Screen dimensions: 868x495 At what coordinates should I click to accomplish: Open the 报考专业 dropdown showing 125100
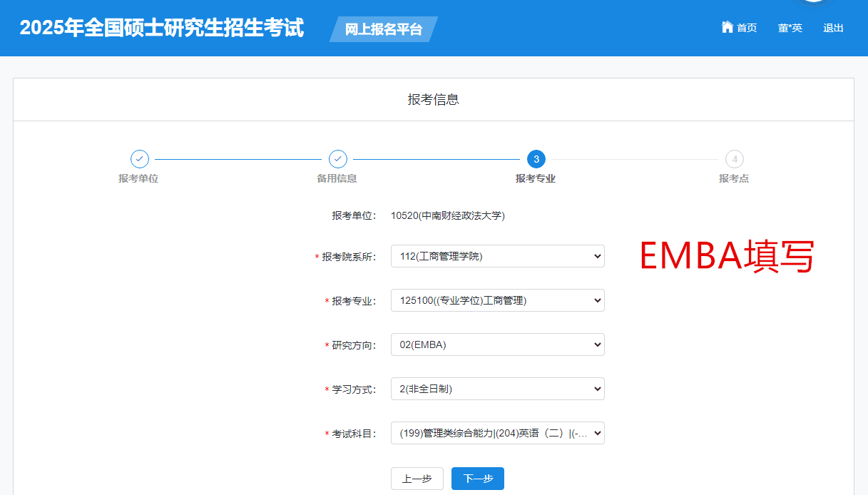498,300
